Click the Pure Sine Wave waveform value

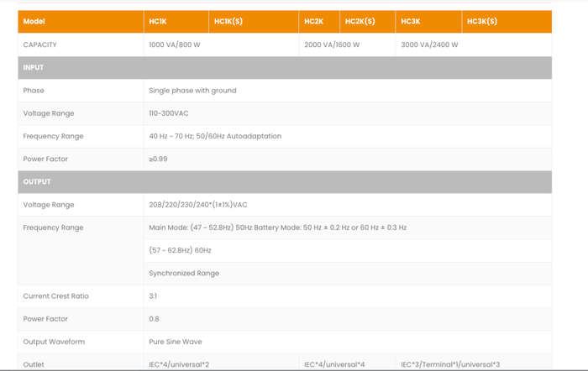(175, 342)
